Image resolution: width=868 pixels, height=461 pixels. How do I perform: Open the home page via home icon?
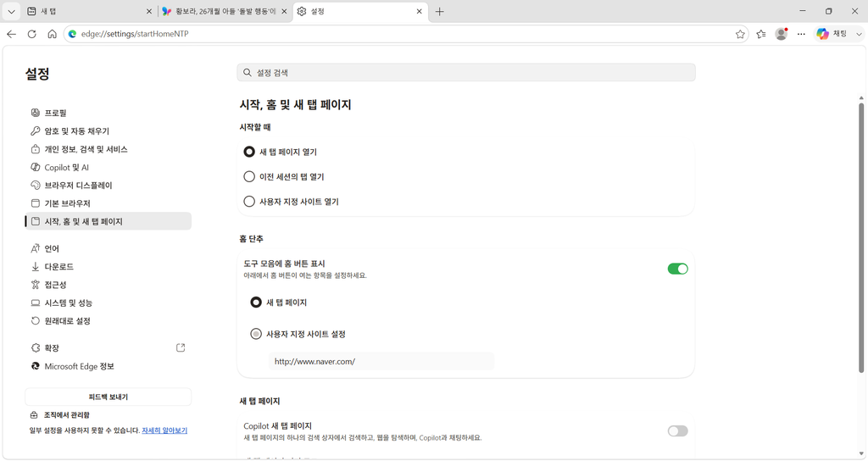pos(52,34)
